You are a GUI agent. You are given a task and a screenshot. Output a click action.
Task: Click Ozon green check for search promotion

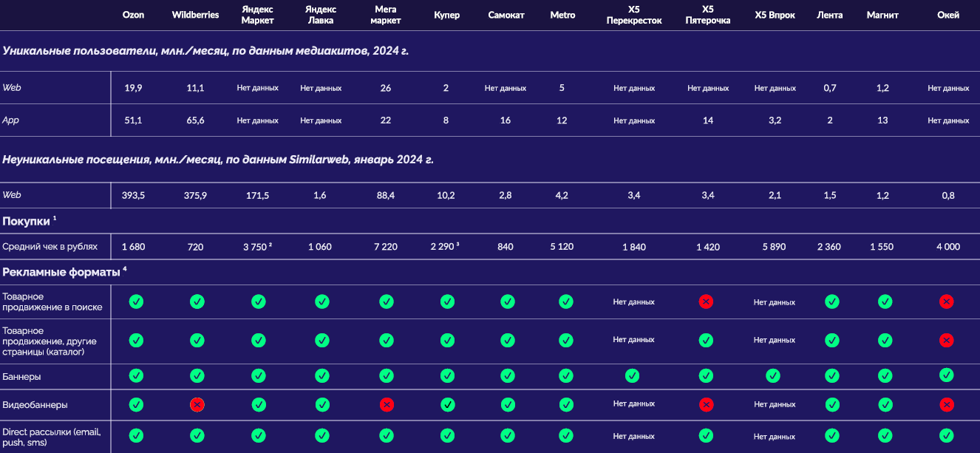point(136,302)
